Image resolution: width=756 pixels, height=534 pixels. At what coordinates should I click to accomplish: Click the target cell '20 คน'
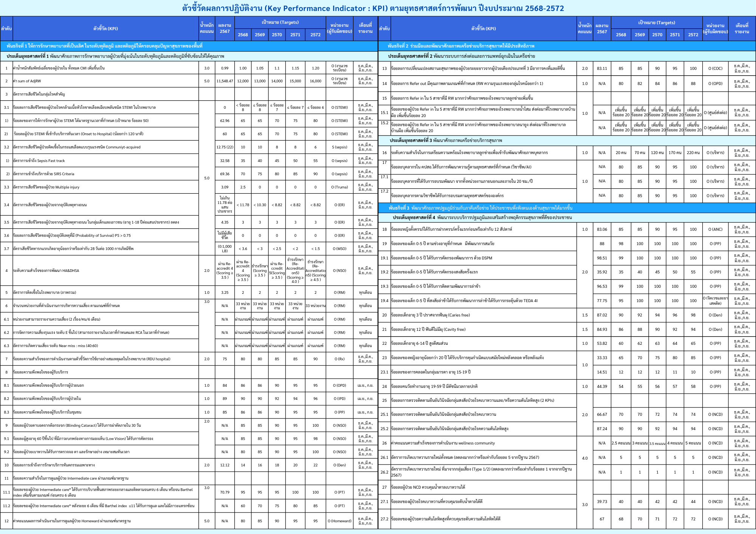click(x=621, y=153)
